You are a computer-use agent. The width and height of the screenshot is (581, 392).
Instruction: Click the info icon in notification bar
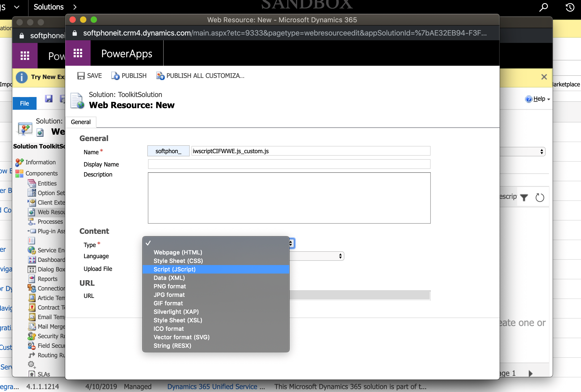click(x=22, y=77)
